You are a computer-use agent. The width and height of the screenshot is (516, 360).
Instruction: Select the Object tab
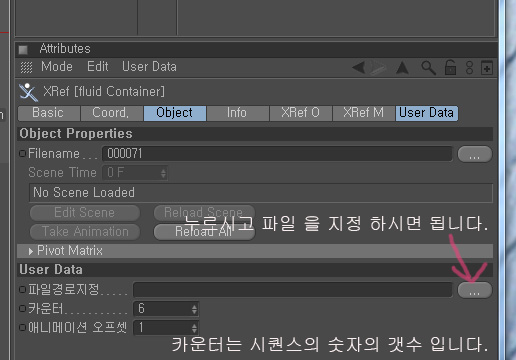tap(175, 113)
